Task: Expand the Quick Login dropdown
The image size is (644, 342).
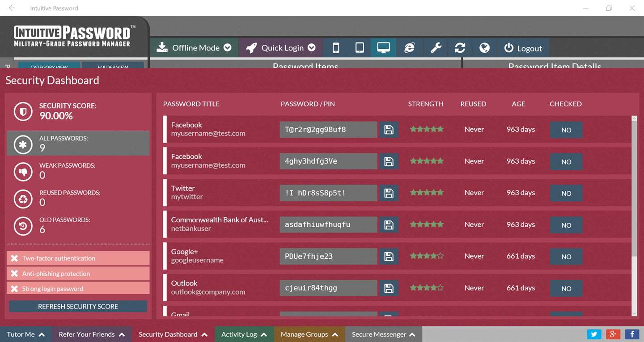Action: point(312,48)
